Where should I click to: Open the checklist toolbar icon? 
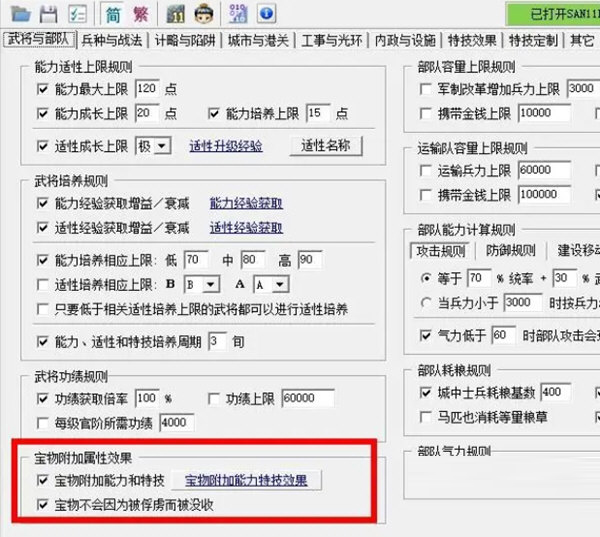click(78, 14)
